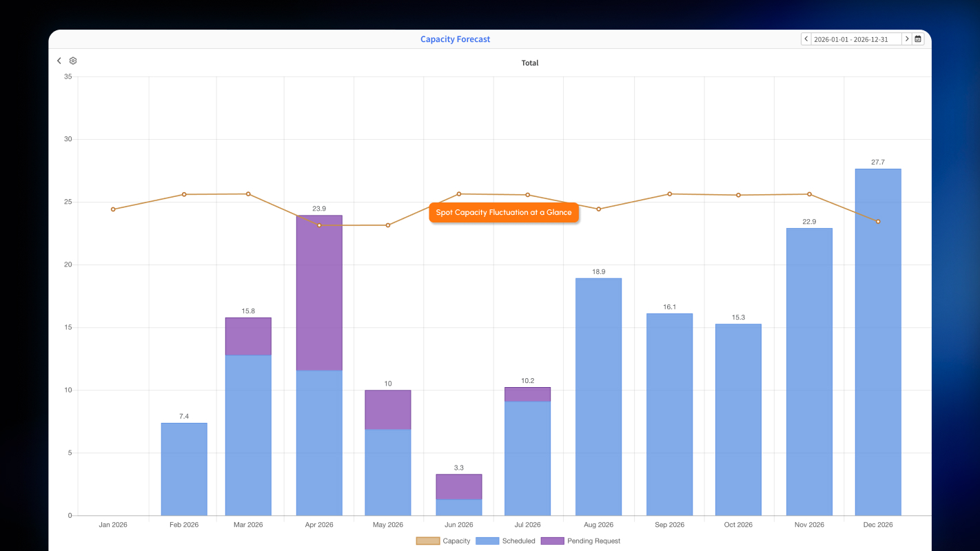Toggle the Scheduled legend swatch

pos(487,541)
